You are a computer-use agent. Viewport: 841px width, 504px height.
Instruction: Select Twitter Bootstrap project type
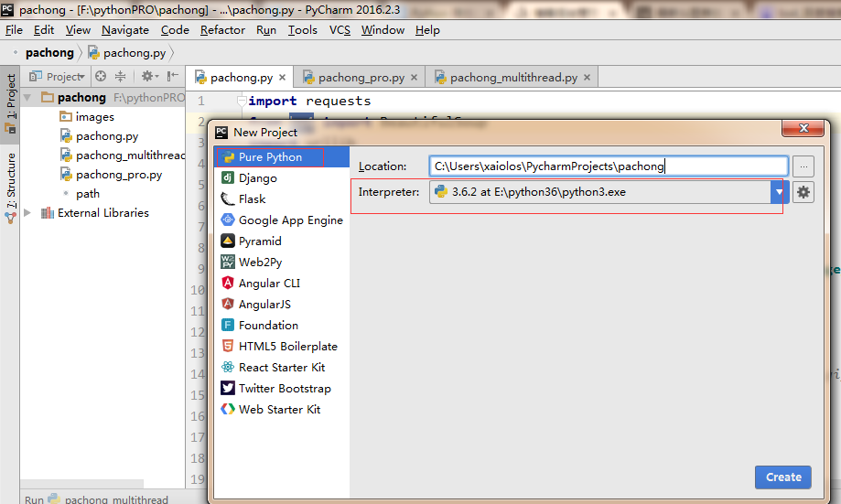point(282,388)
